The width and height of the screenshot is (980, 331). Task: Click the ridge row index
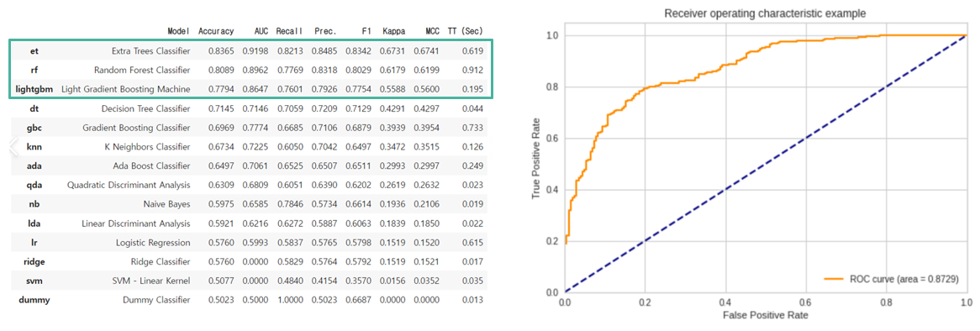(x=34, y=261)
